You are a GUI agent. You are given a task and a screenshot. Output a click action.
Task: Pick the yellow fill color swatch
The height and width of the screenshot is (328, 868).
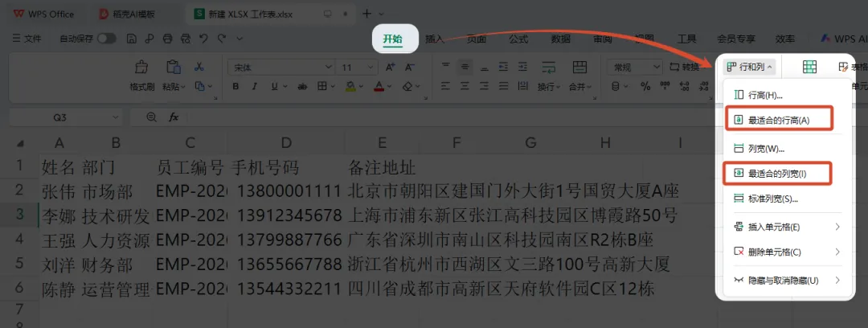point(350,87)
